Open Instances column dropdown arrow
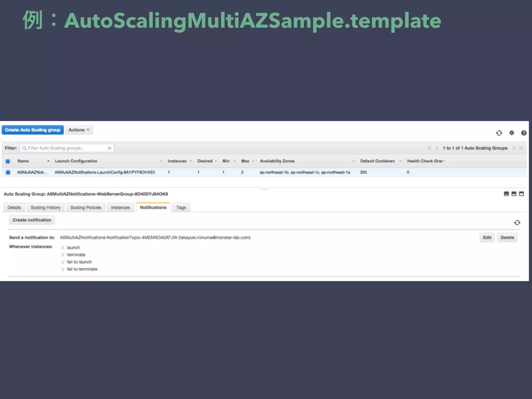The height and width of the screenshot is (399, 532). [x=191, y=161]
